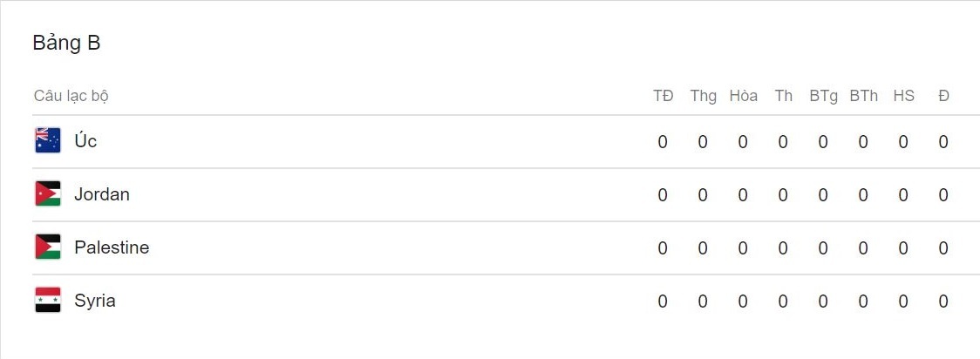
Task: Open the Jordan team name
Action: click(102, 194)
